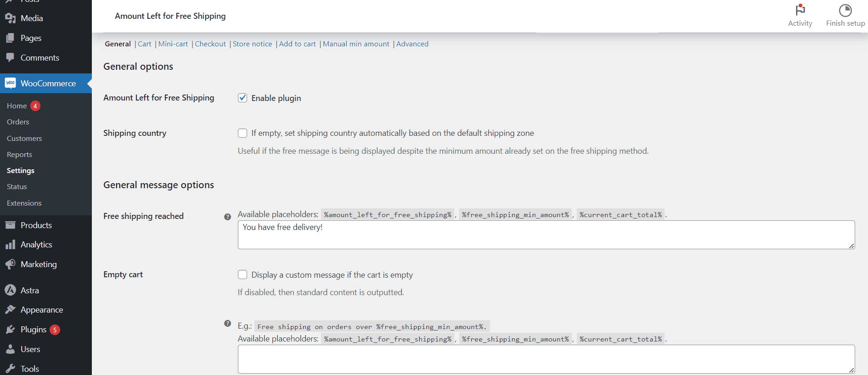Click the Users person icon
The image size is (868, 375).
pyautogui.click(x=10, y=349)
